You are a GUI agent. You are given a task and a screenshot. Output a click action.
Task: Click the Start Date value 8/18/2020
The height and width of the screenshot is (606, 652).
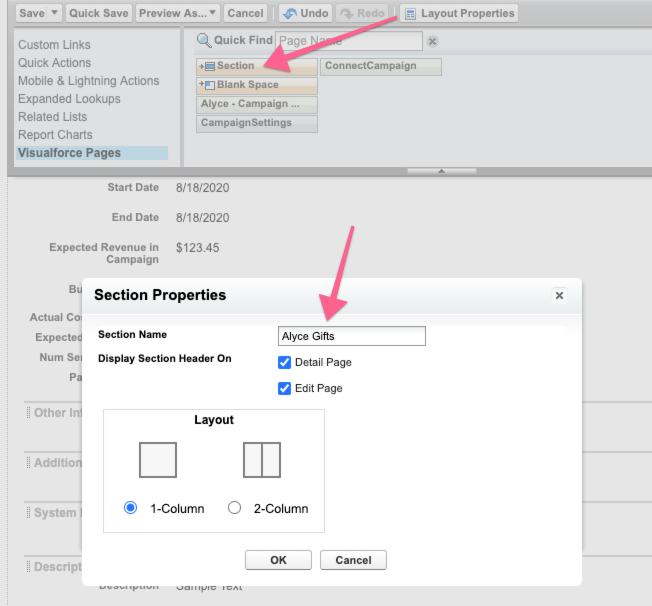point(203,188)
